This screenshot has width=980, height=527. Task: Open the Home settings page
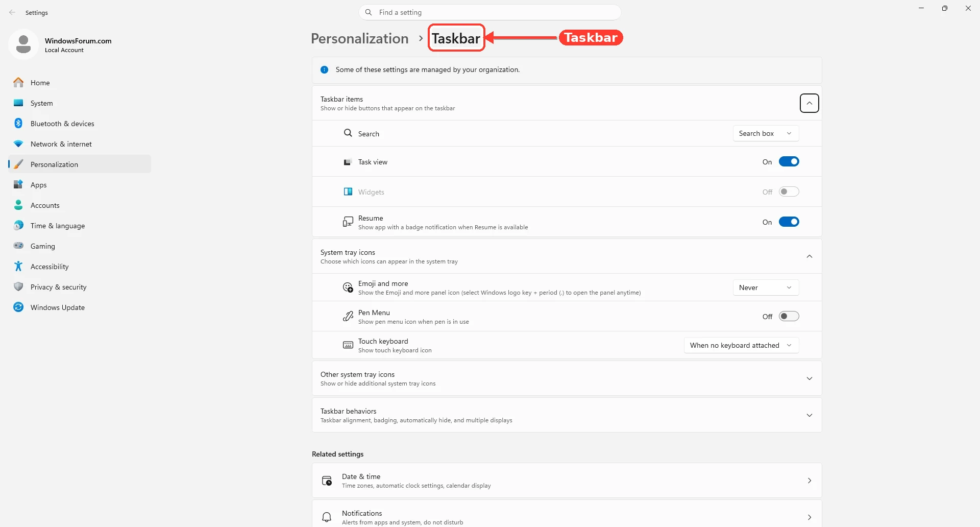click(80, 82)
